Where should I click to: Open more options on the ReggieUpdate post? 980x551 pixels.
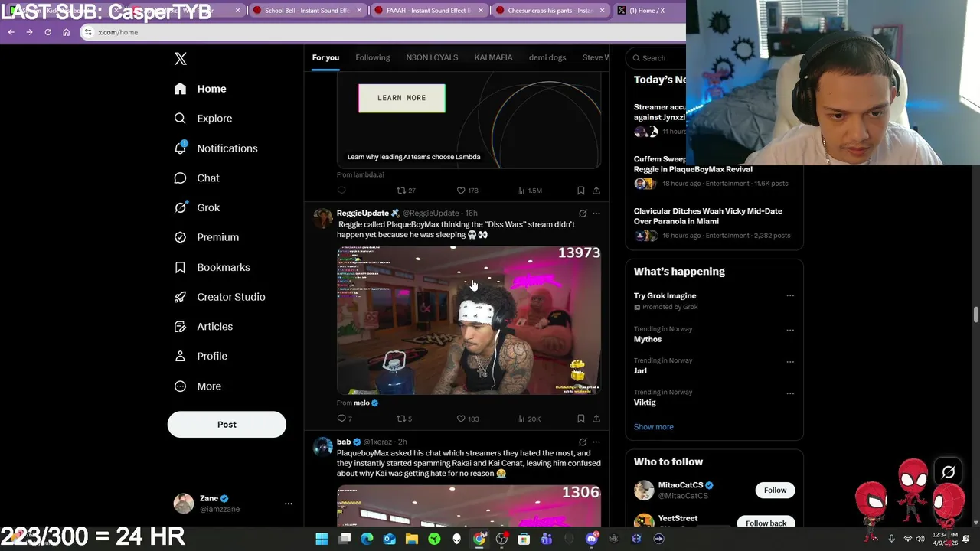pyautogui.click(x=596, y=214)
